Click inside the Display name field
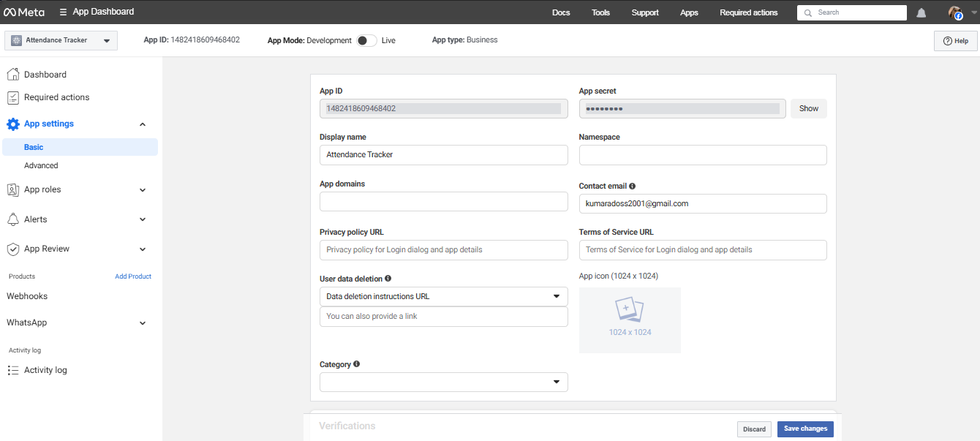Viewport: 980px width, 441px height. point(443,154)
